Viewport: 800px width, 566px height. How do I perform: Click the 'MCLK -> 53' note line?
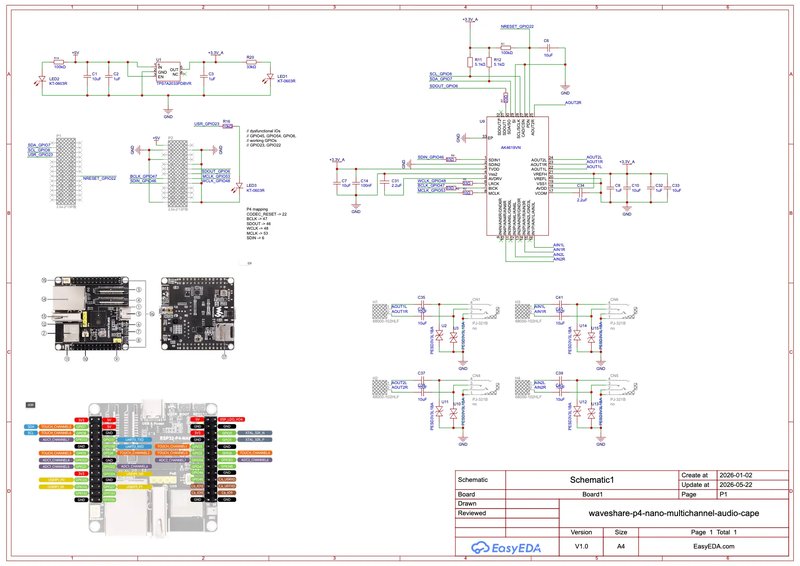258,233
